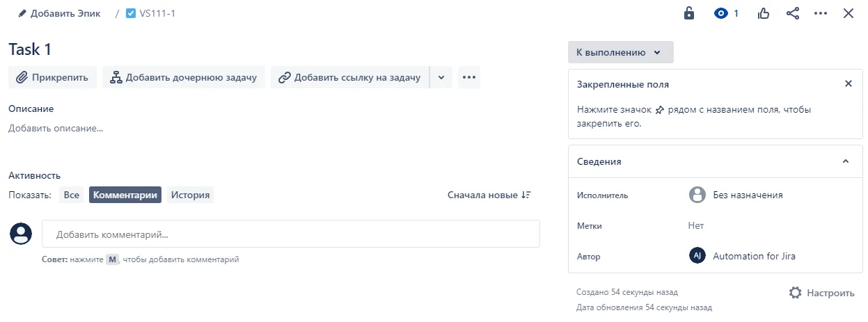The image size is (868, 322).
Task: Switch to the История tab
Action: (x=191, y=195)
